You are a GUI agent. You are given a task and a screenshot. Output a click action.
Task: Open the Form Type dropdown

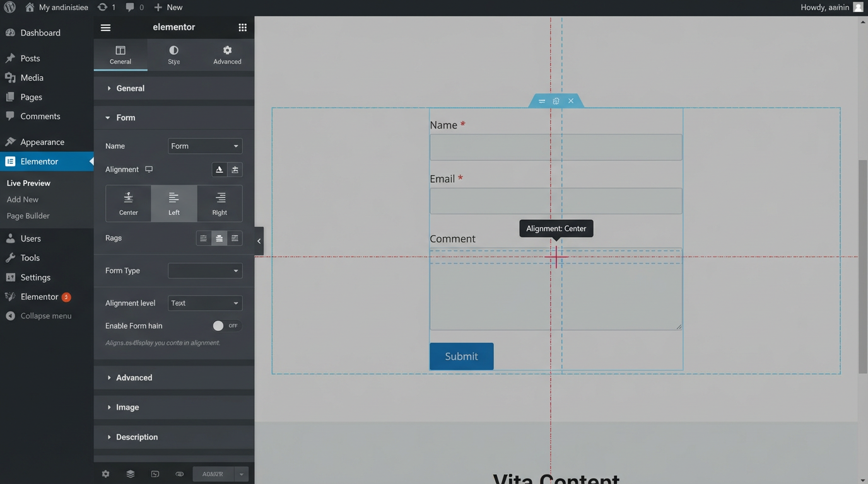pyautogui.click(x=204, y=270)
